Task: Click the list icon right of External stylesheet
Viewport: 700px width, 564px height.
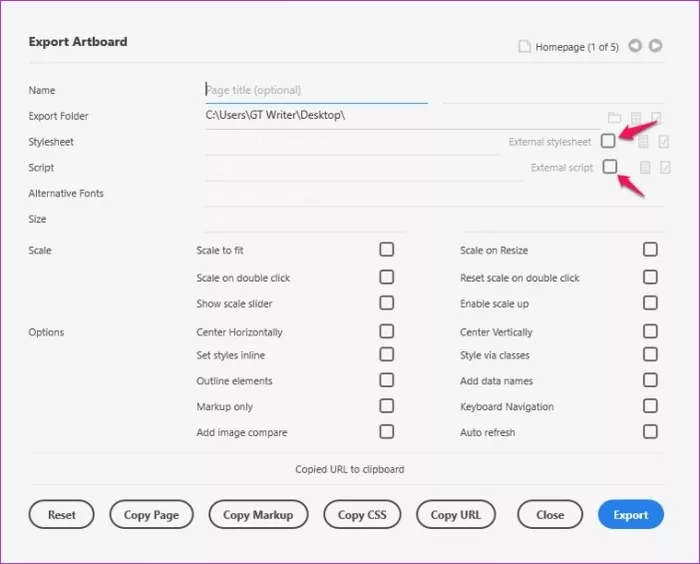Action: [645, 142]
